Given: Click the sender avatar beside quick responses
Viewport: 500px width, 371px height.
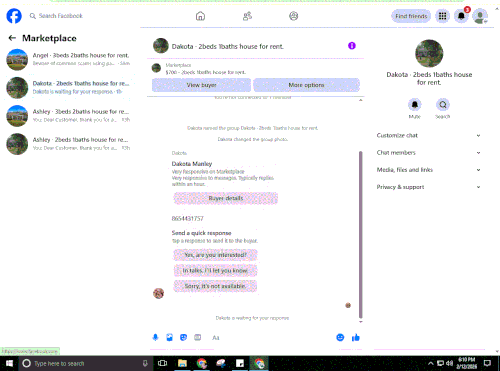Looking at the screenshot, I should (158, 293).
